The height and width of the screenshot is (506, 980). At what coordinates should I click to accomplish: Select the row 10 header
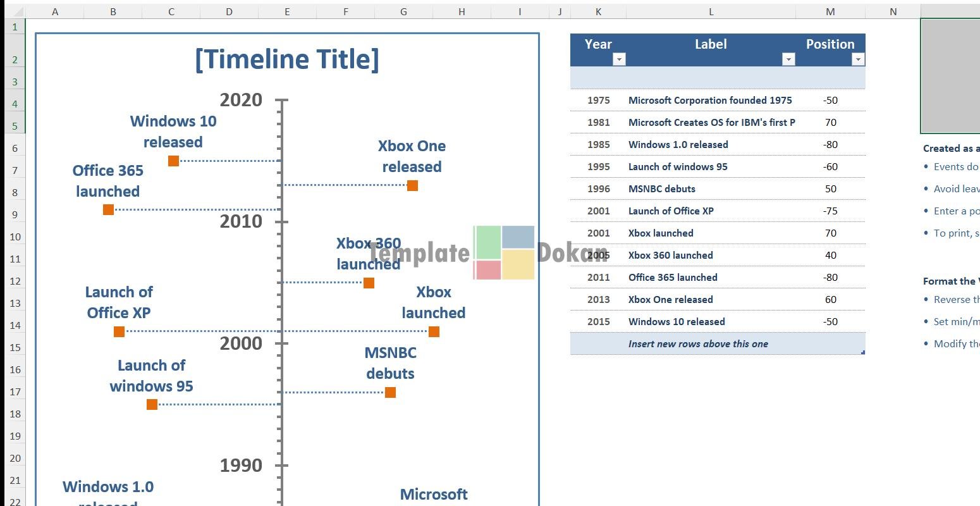pos(15,237)
